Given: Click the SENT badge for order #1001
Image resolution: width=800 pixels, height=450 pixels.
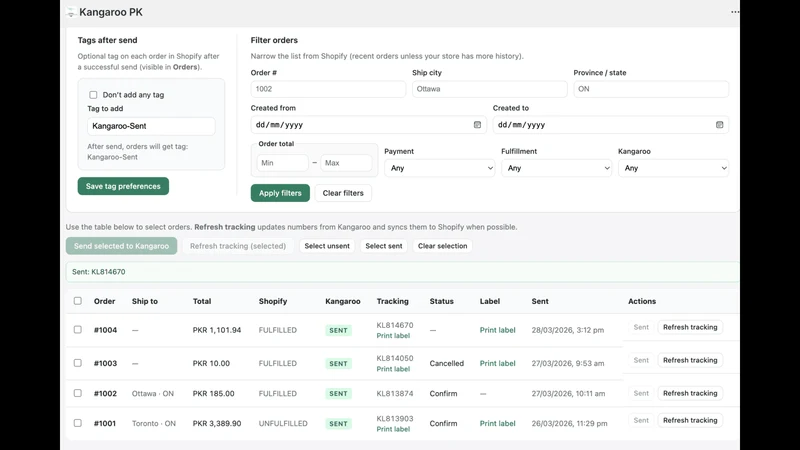Looking at the screenshot, I should pos(338,423).
